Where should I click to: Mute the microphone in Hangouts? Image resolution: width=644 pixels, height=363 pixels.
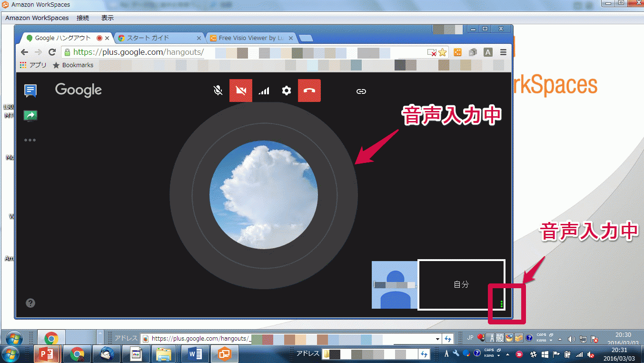click(218, 91)
